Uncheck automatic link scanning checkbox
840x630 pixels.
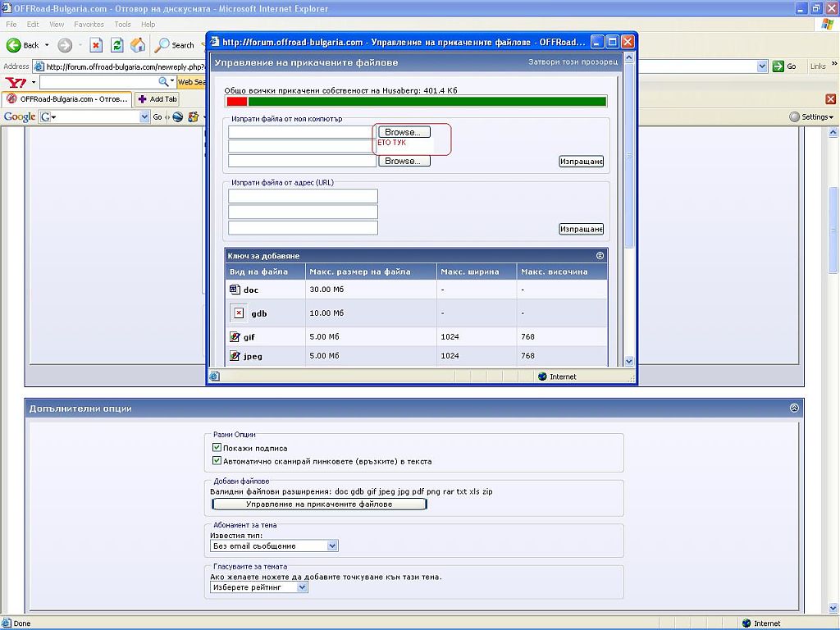(217, 461)
